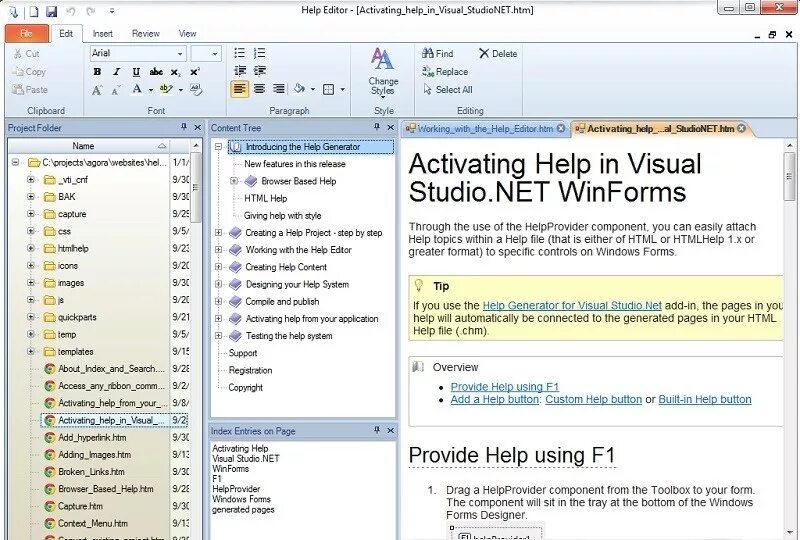Click the Redo icon in title bar
Image resolution: width=800 pixels, height=540 pixels.
coord(91,11)
